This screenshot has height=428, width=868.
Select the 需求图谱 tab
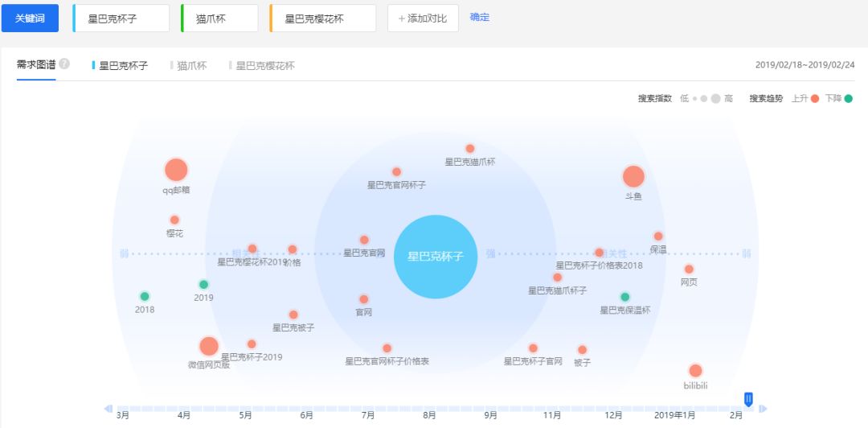coord(36,64)
